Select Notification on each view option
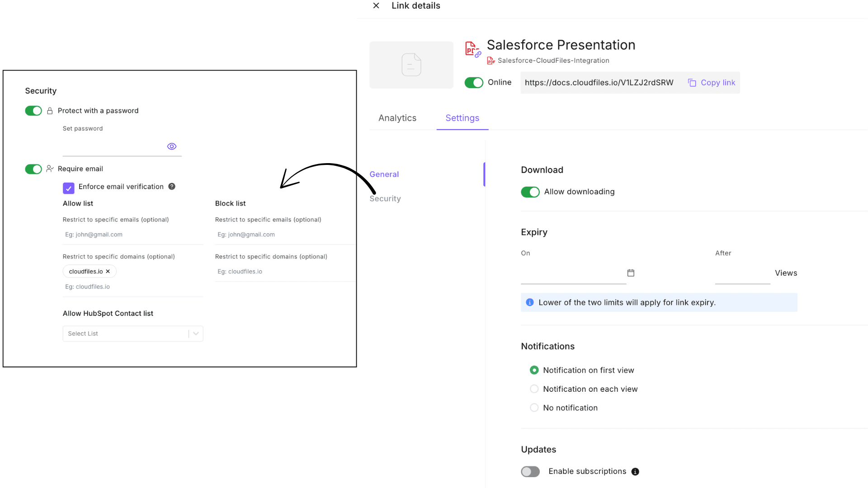 click(x=534, y=389)
